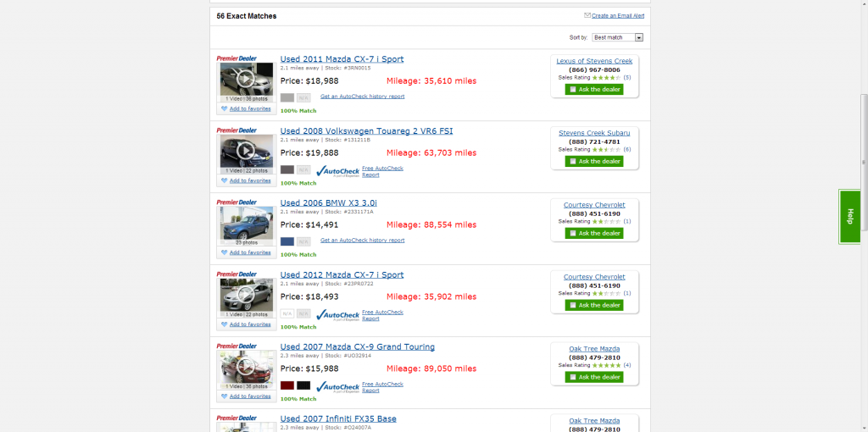Open Lexus of Stevens Creek dealer page

point(594,61)
